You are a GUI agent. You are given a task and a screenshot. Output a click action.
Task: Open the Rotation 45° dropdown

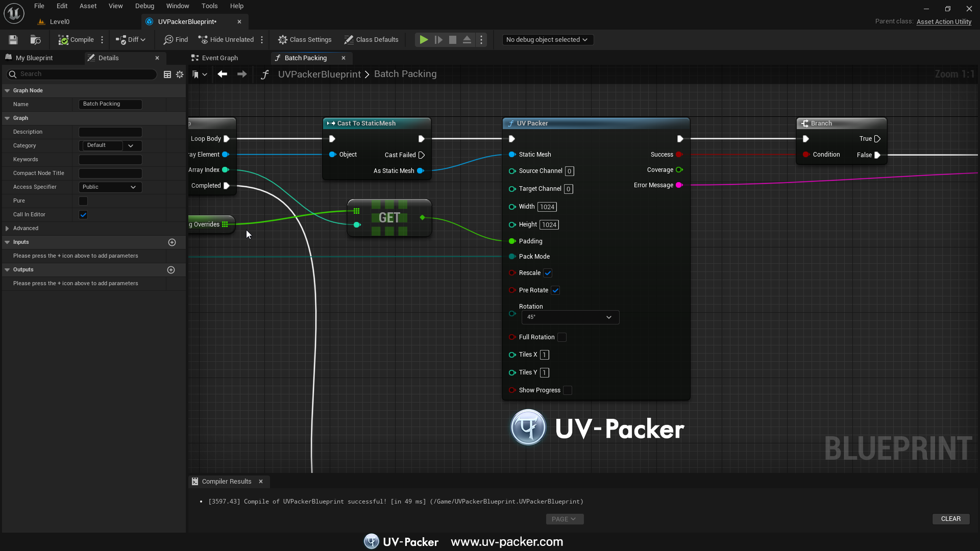pos(570,317)
